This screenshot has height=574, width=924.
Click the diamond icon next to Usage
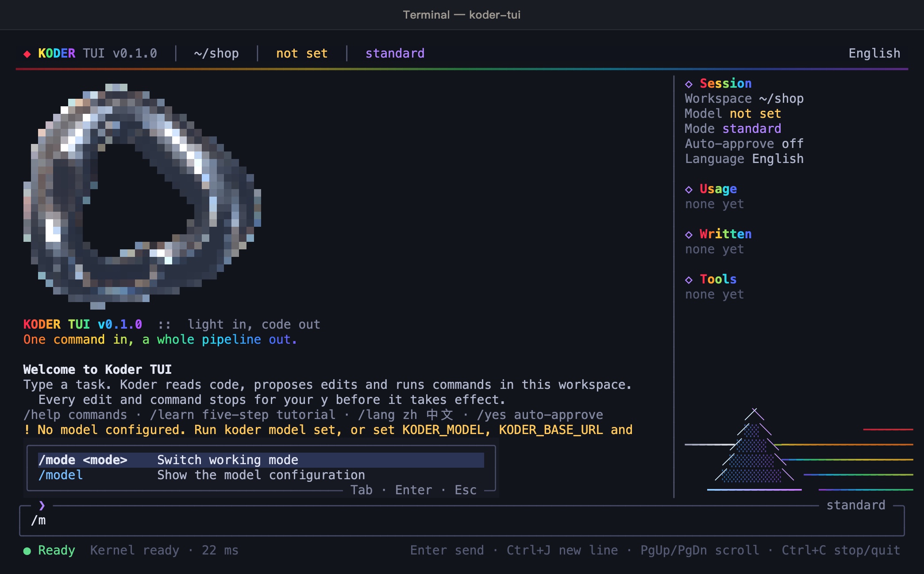coord(689,190)
